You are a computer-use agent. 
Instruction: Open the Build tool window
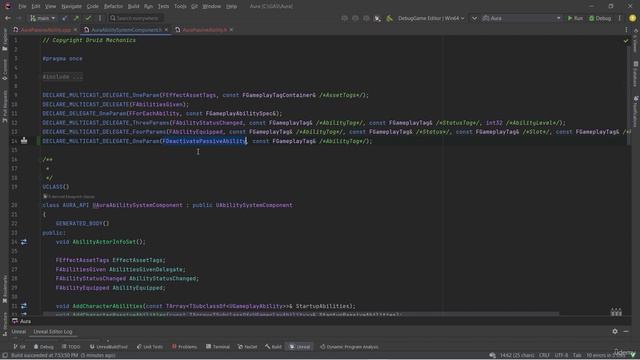(273, 347)
